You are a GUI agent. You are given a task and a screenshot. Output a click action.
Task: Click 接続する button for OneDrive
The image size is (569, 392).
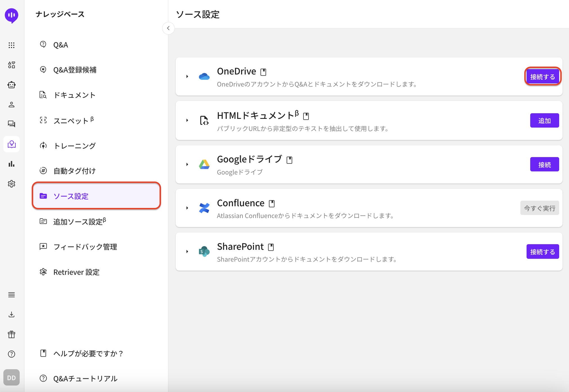pos(543,77)
